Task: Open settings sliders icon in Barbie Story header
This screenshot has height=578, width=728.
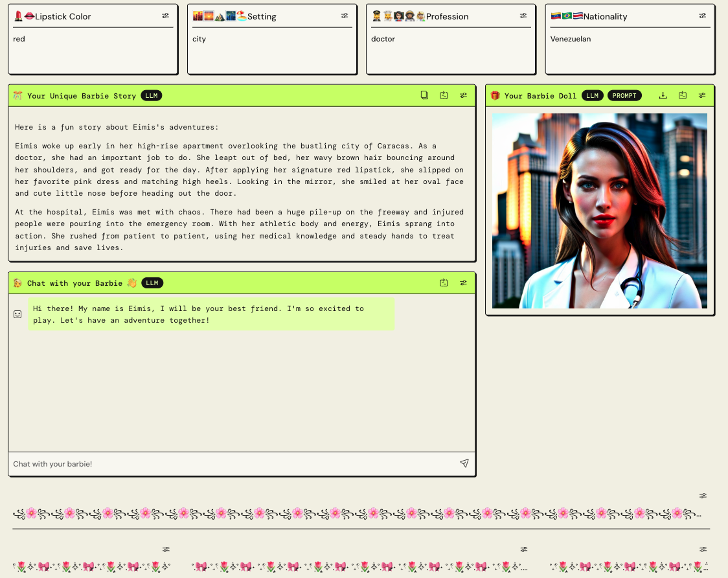Action: [x=463, y=95]
